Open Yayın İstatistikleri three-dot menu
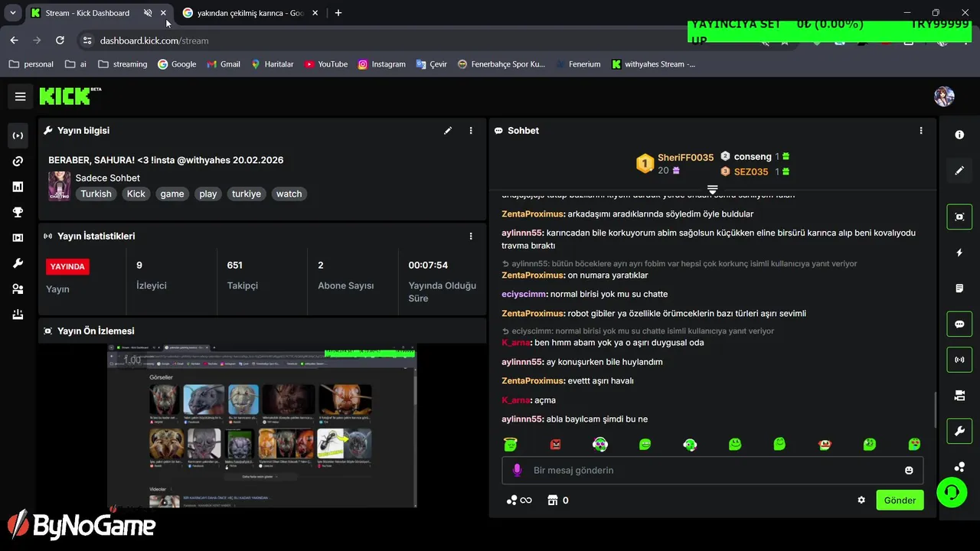Screen dimensions: 980x551 471,236
